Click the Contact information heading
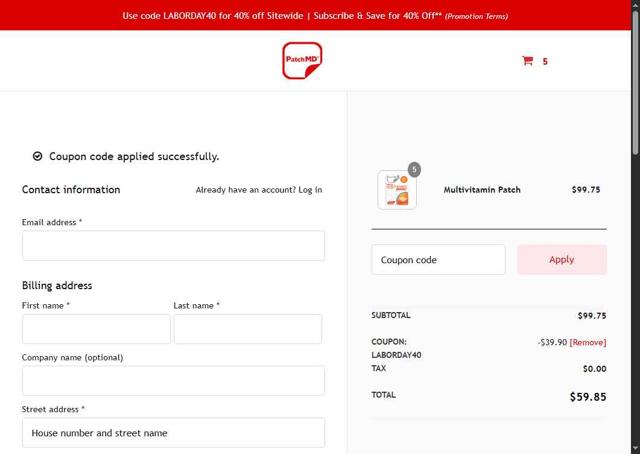The height and width of the screenshot is (454, 640). coord(71,189)
